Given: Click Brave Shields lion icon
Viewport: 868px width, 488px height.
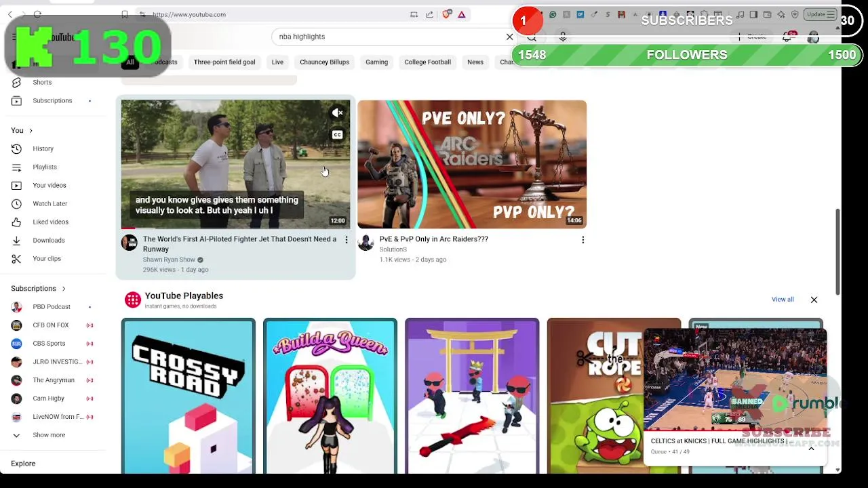Looking at the screenshot, I should tap(446, 14).
